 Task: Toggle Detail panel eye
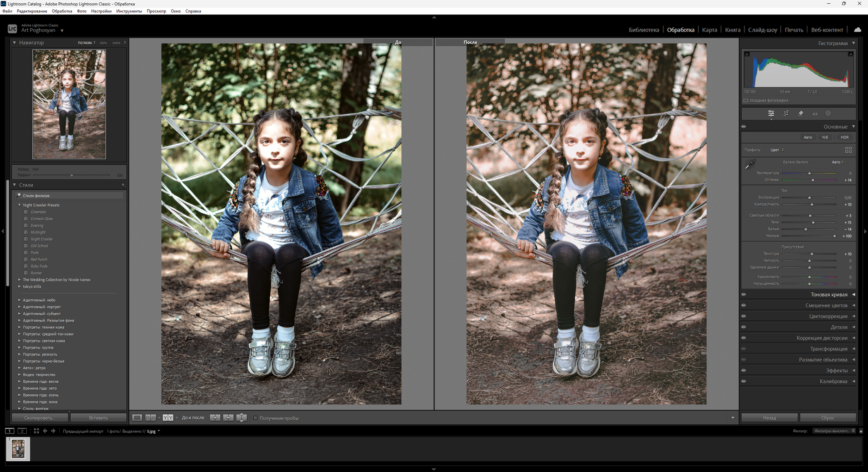(744, 327)
